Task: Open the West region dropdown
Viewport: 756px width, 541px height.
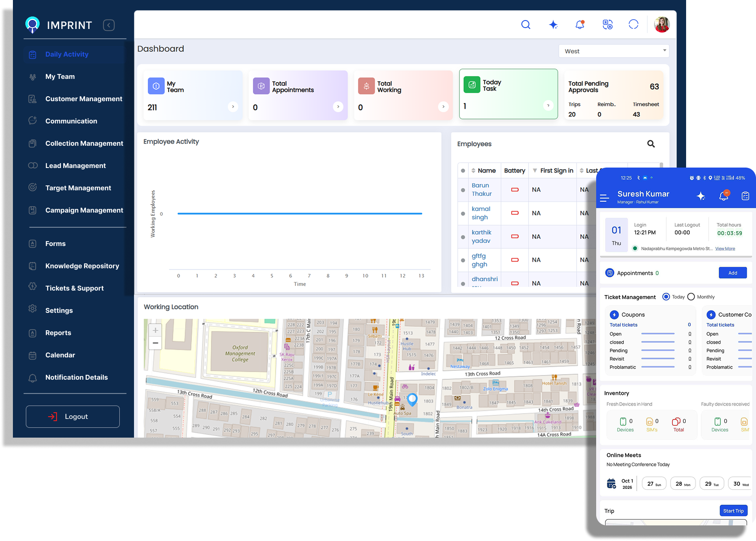Action: [614, 51]
